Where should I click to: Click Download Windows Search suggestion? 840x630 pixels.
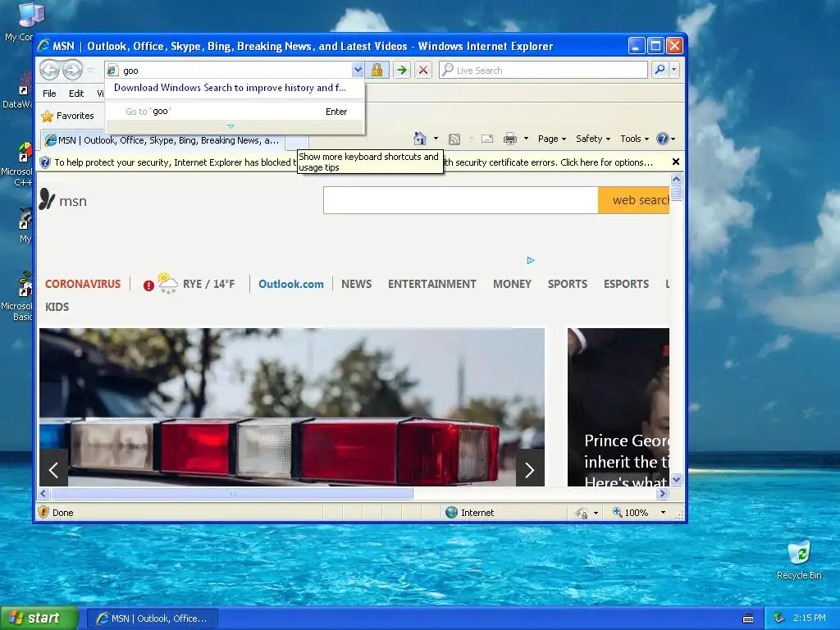230,88
